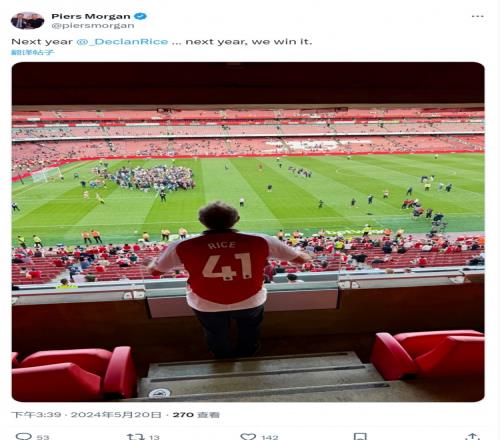Screen dimensions: 500x440
Task: Open the @piersmorgan handle link
Action: pos(93,25)
